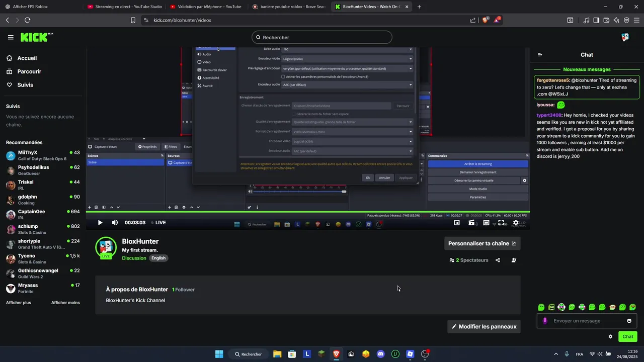The image size is (644, 362).
Task: Open the user moderation icon beside share
Action: click(514, 260)
